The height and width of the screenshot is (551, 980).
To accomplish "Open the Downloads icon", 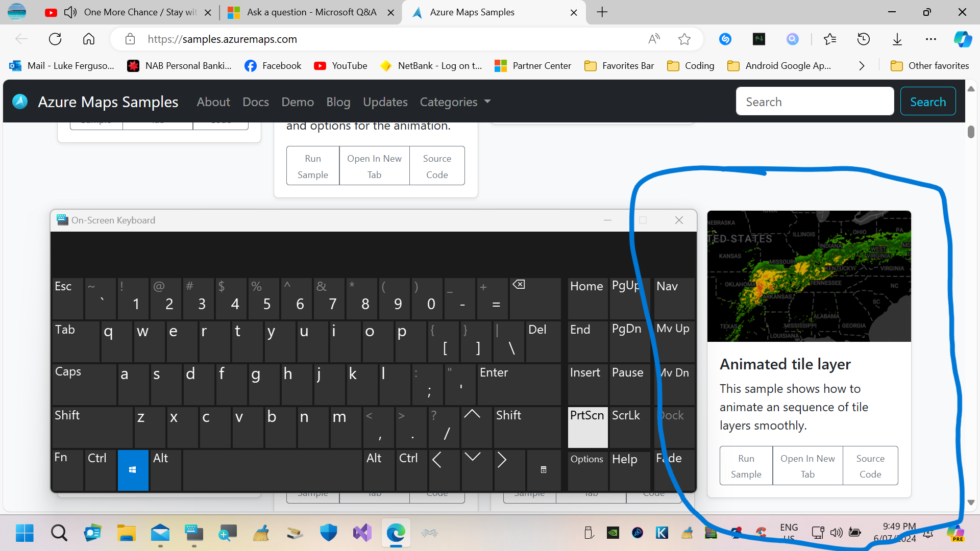I will click(897, 39).
